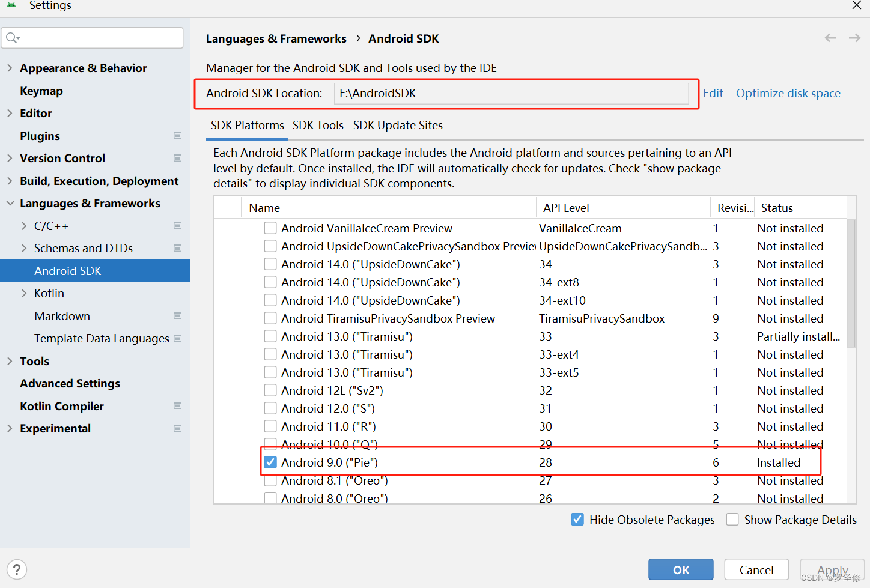
Task: Select Android SDK in the sidebar
Action: point(95,271)
